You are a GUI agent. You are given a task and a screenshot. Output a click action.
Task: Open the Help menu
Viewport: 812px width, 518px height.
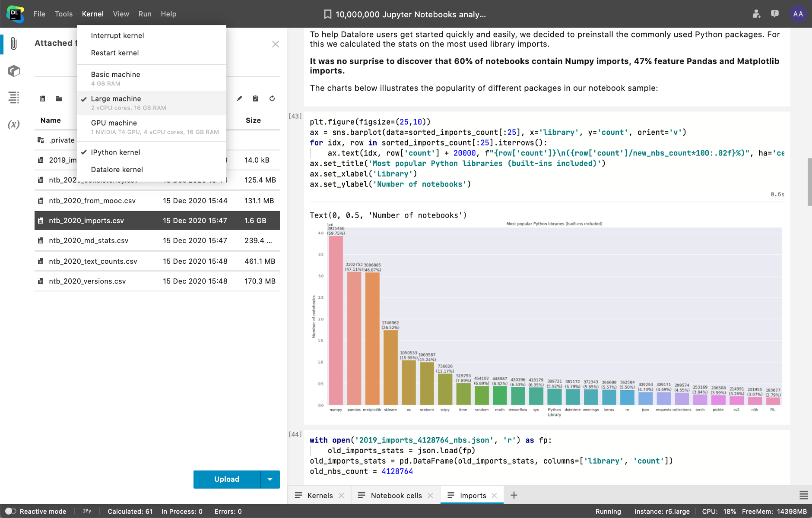pyautogui.click(x=168, y=14)
